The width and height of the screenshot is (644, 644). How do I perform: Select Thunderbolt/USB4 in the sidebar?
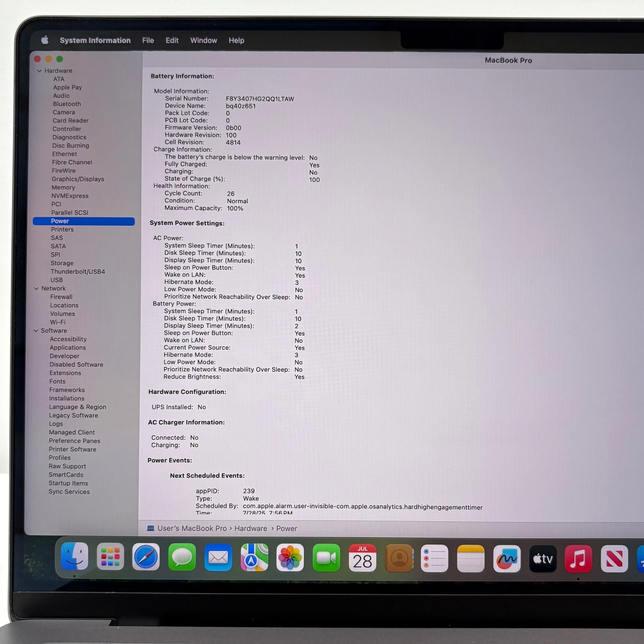(78, 272)
